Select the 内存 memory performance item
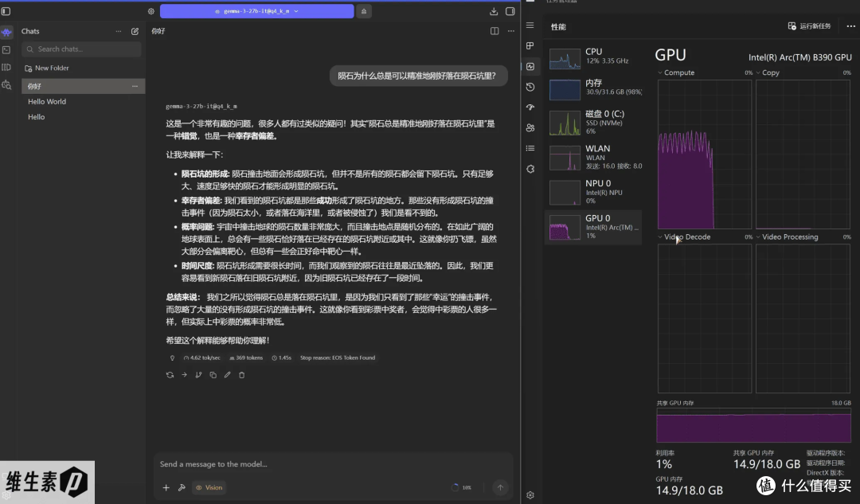Image resolution: width=860 pixels, height=504 pixels. click(x=595, y=89)
